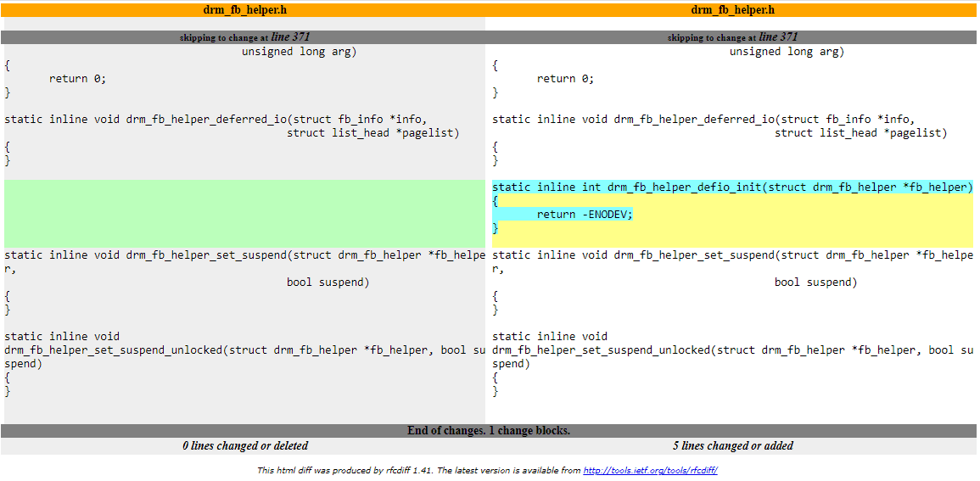Click 'return 0;' in the left pane
The image size is (980, 481).
(78, 79)
